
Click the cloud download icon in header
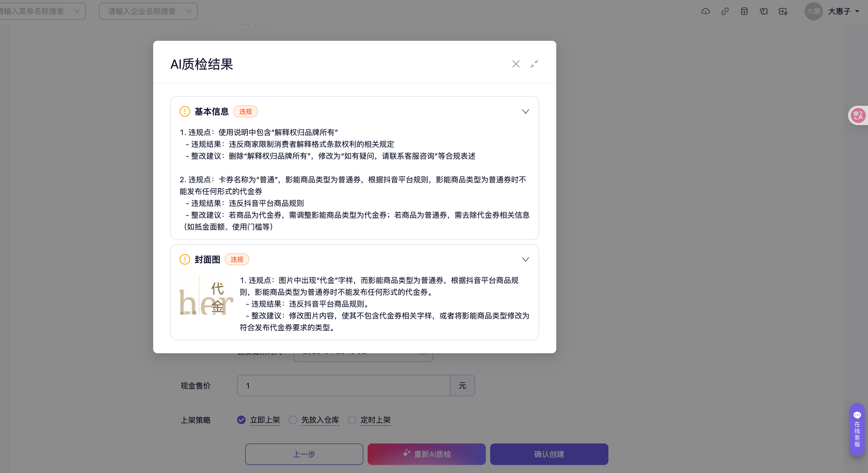click(x=706, y=12)
